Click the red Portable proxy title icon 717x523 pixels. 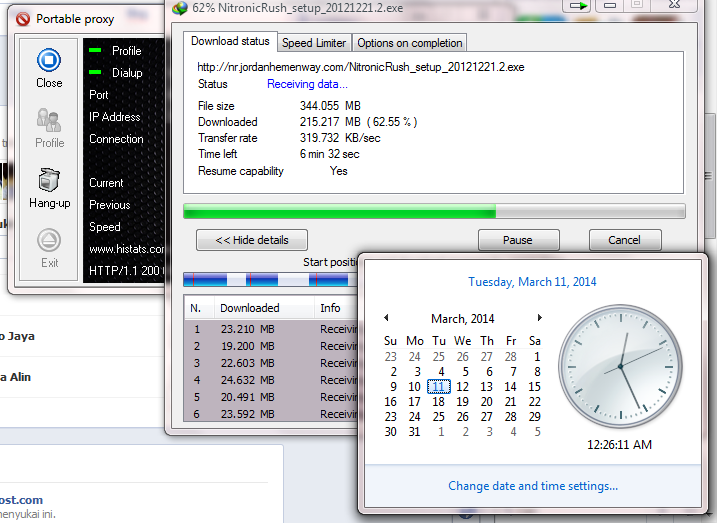coord(23,19)
